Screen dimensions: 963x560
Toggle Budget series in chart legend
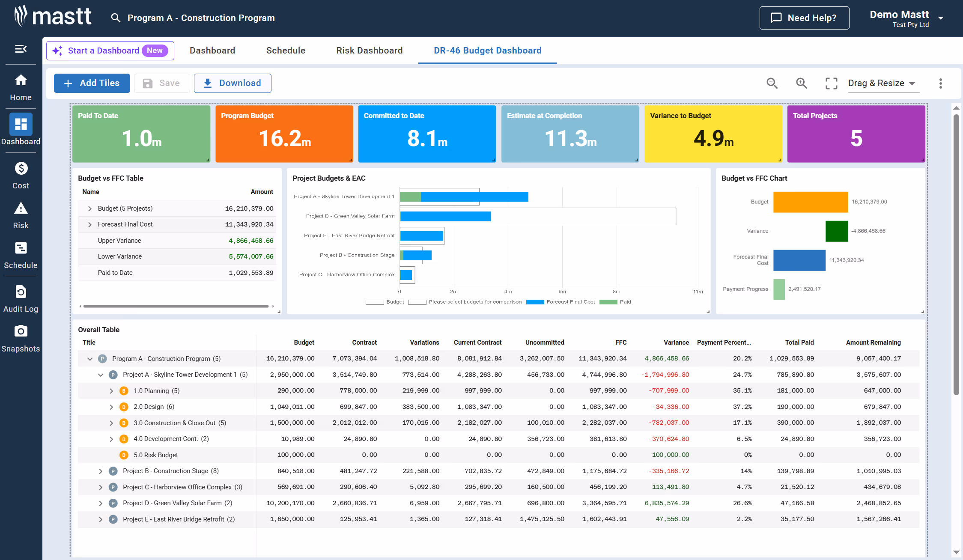[x=385, y=302]
